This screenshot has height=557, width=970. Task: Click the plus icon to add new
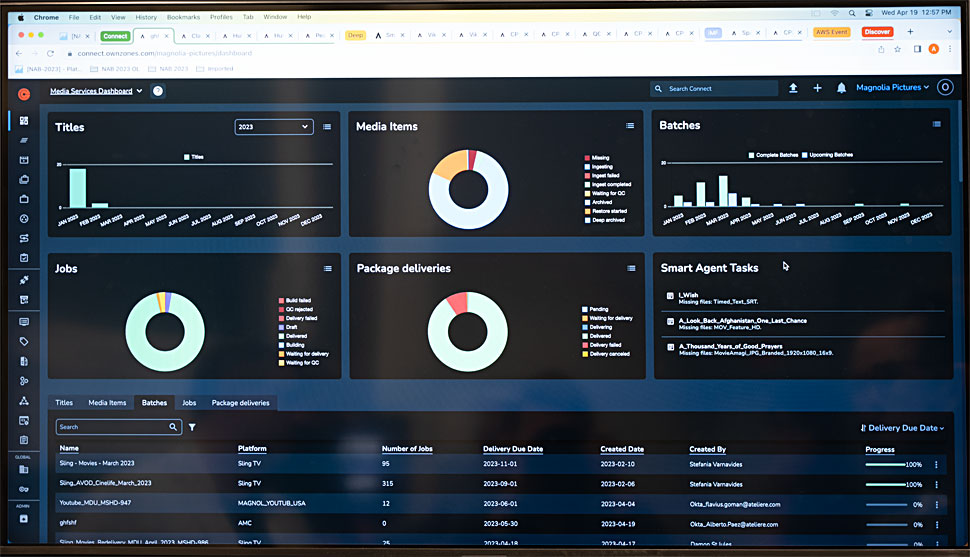click(x=817, y=88)
